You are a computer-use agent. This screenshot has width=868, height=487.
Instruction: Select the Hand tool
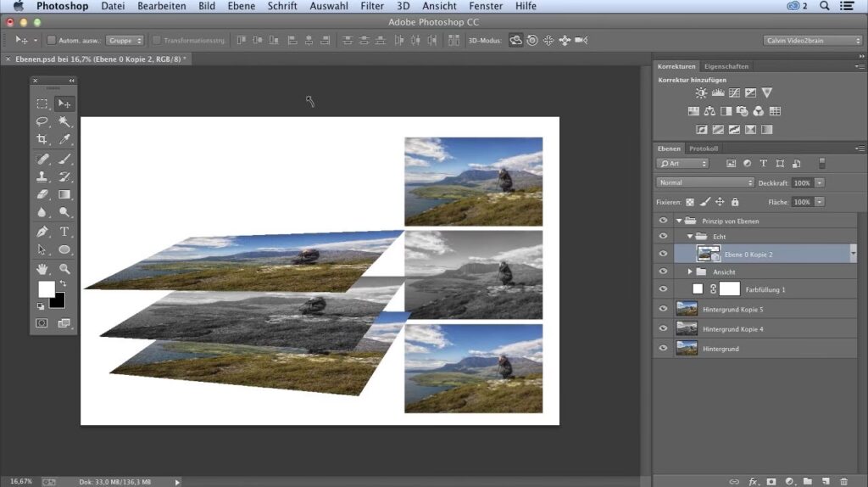(42, 269)
